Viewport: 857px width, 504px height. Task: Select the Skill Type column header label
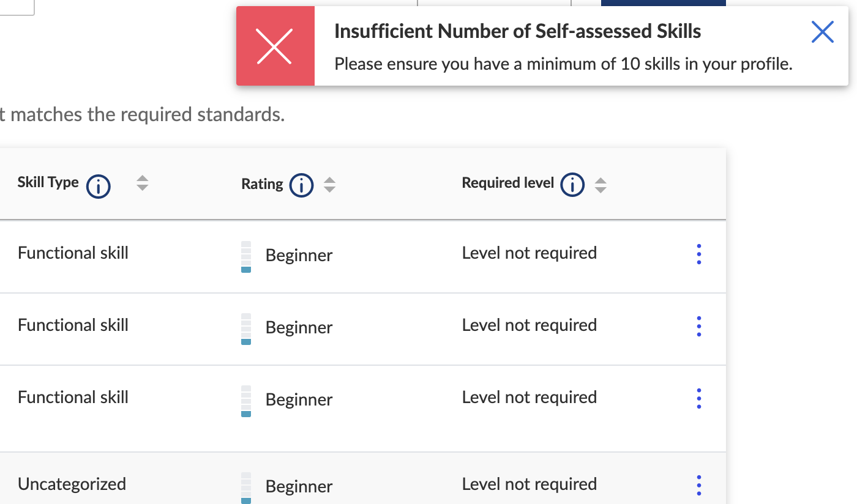(x=48, y=182)
